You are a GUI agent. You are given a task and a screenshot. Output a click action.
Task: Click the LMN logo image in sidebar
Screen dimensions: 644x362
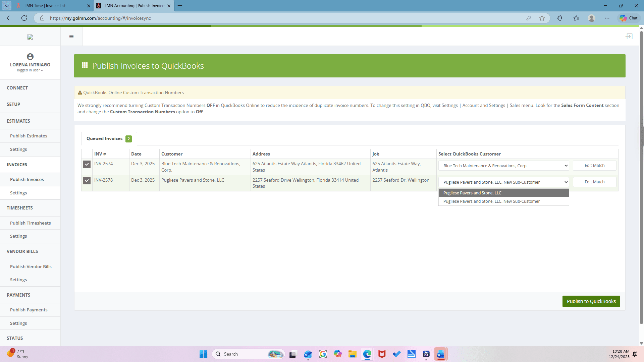(30, 37)
